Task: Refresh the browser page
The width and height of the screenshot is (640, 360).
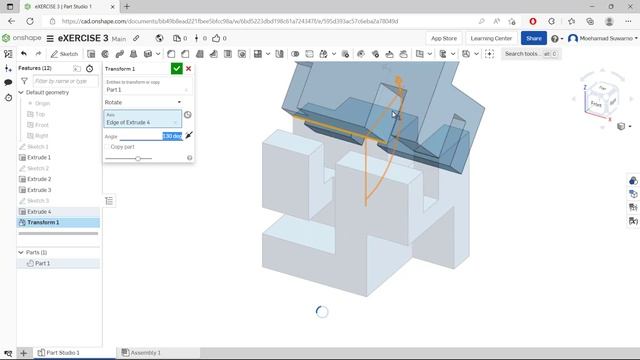Action: 30,21
